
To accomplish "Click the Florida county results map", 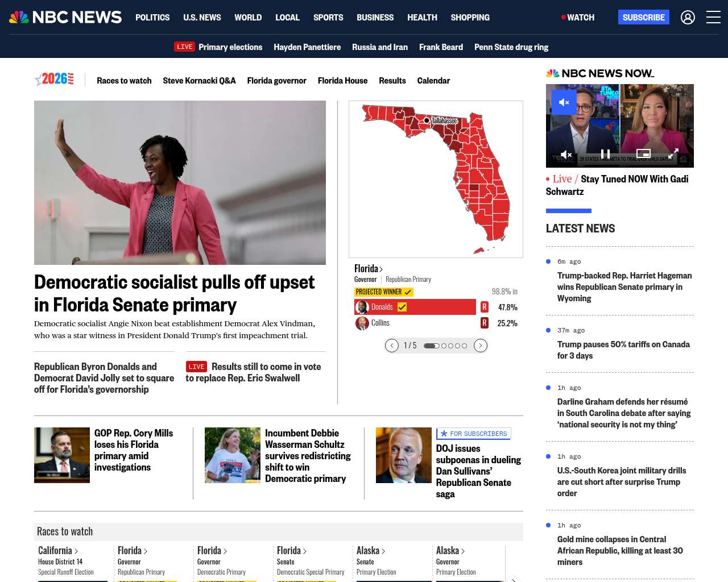I will pos(436,179).
